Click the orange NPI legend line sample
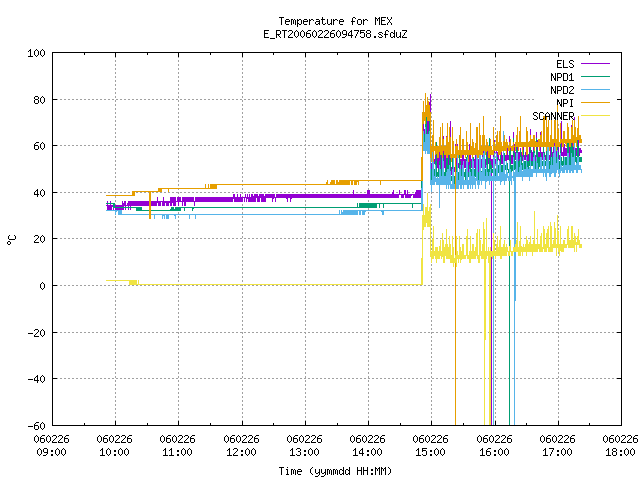This screenshot has height=480, width=640. tap(595, 103)
